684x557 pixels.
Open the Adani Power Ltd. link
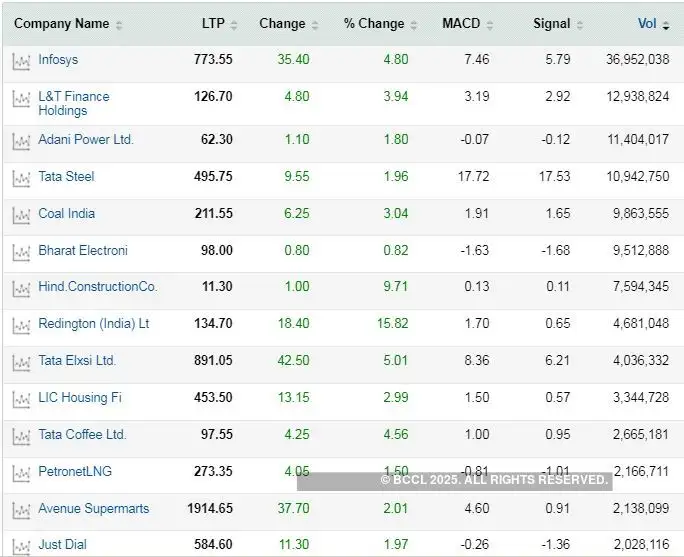(x=86, y=140)
